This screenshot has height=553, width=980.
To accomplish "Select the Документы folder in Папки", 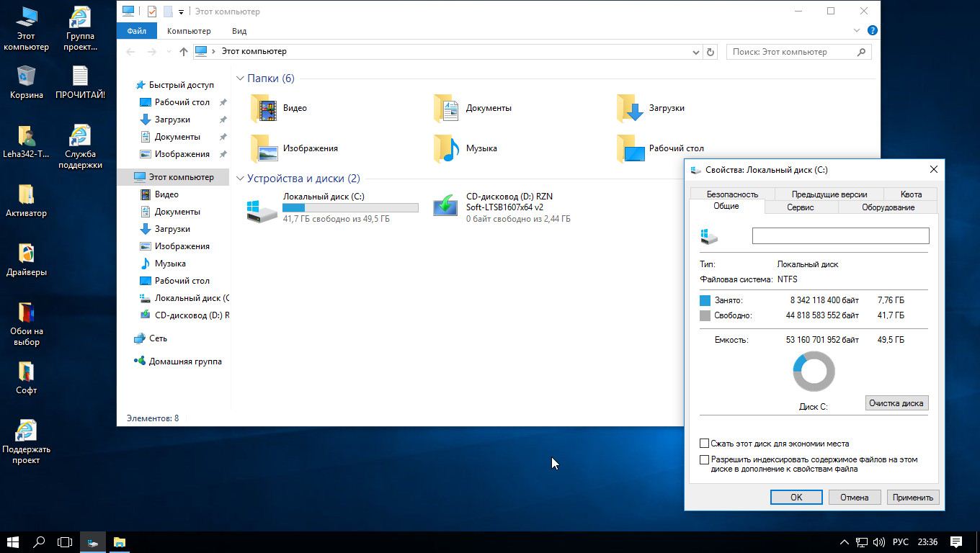I will point(473,108).
